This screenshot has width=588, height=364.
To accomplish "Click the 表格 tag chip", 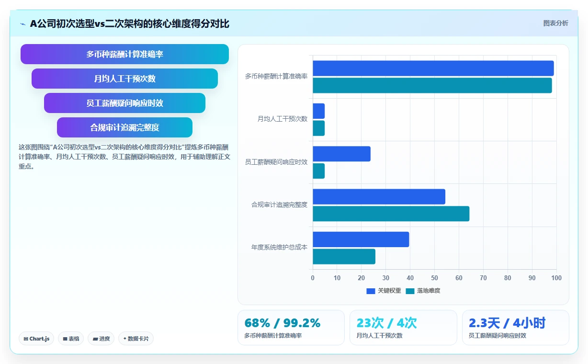I will point(71,339).
